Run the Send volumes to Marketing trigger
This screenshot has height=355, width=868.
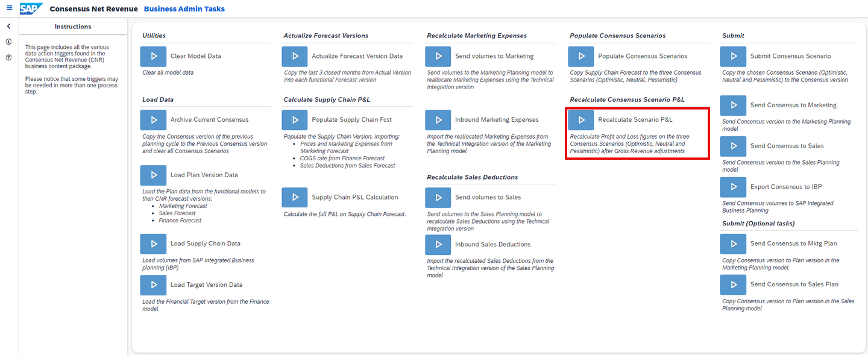(438, 56)
